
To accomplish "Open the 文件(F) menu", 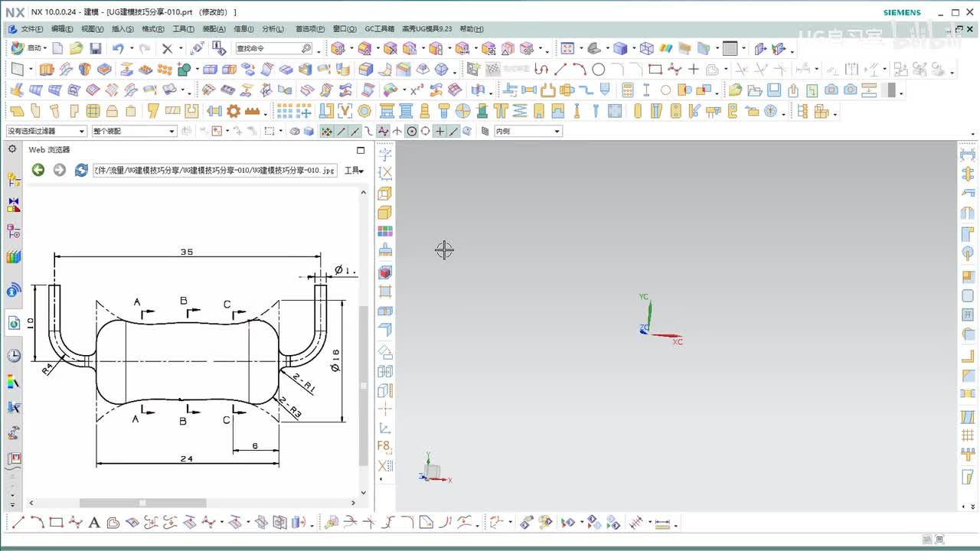I will [31, 29].
